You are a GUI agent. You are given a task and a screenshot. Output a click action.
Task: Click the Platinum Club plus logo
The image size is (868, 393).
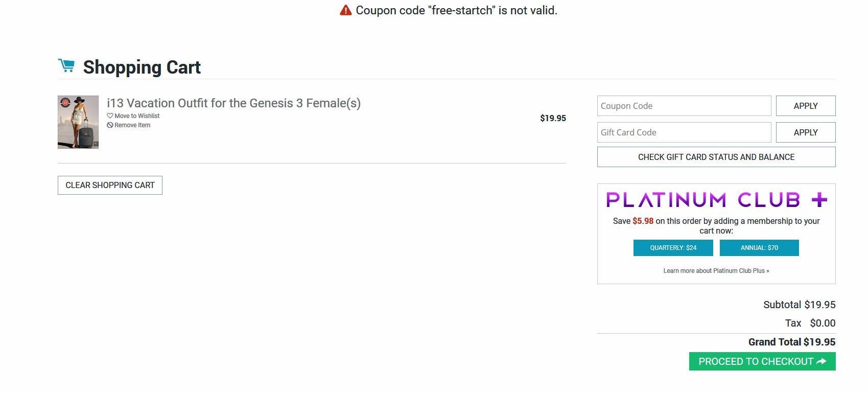(x=716, y=200)
